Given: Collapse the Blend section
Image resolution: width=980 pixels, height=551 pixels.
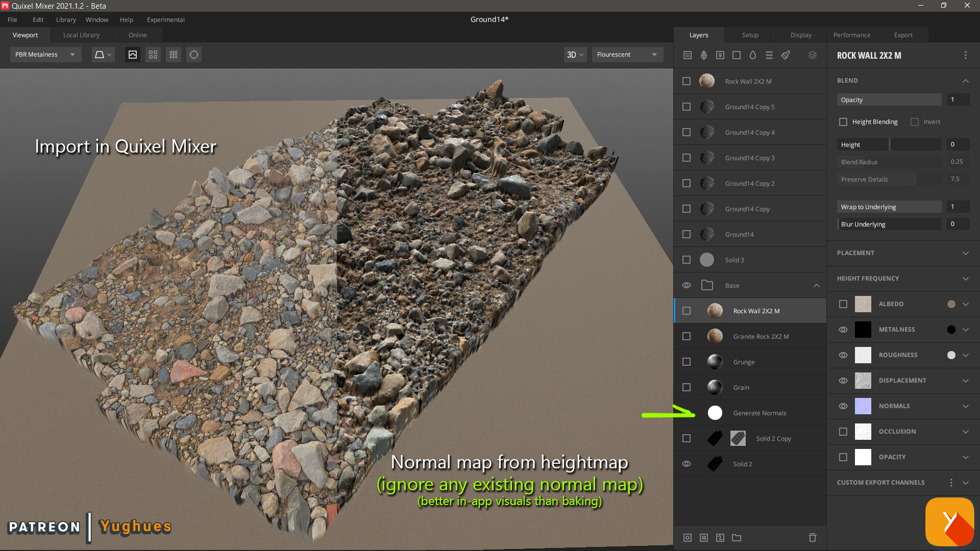Looking at the screenshot, I should pos(966,81).
